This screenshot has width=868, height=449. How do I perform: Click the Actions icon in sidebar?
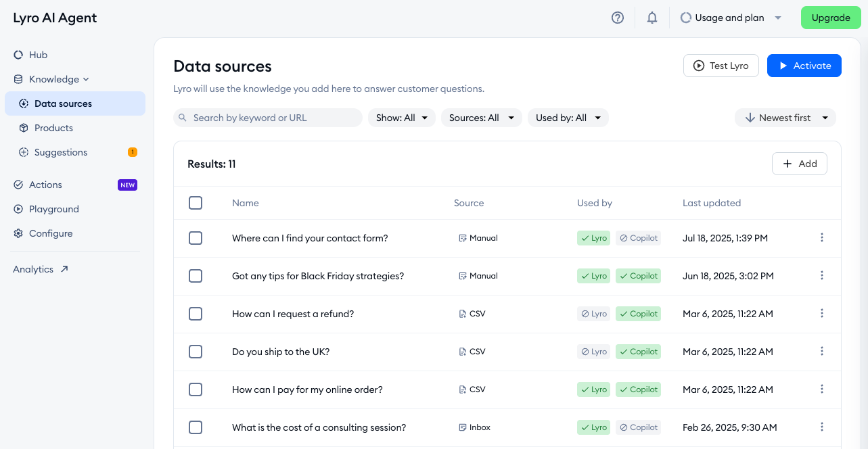pos(18,185)
